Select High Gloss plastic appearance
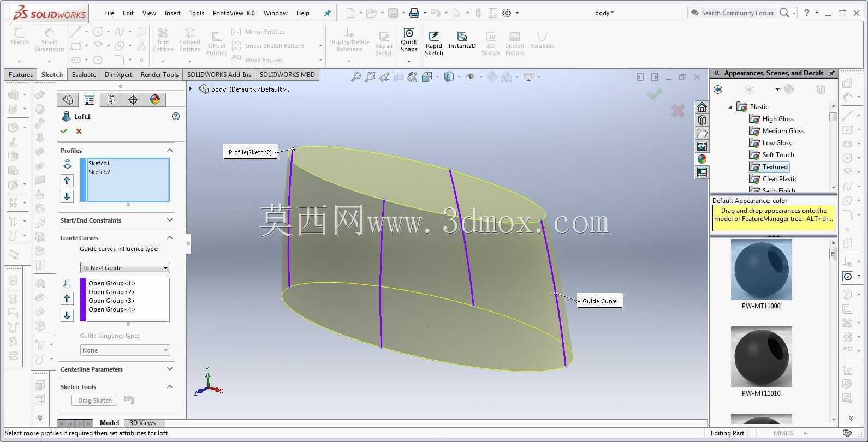The width and height of the screenshot is (868, 442). click(778, 119)
